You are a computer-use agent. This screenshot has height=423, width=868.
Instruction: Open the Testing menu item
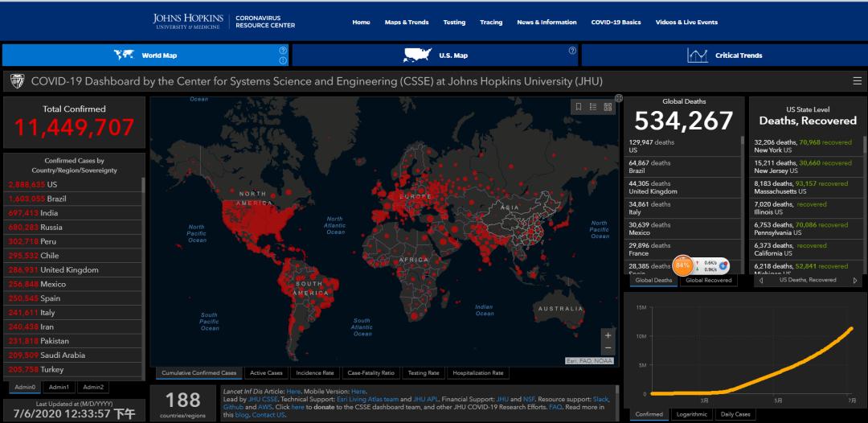coord(454,23)
